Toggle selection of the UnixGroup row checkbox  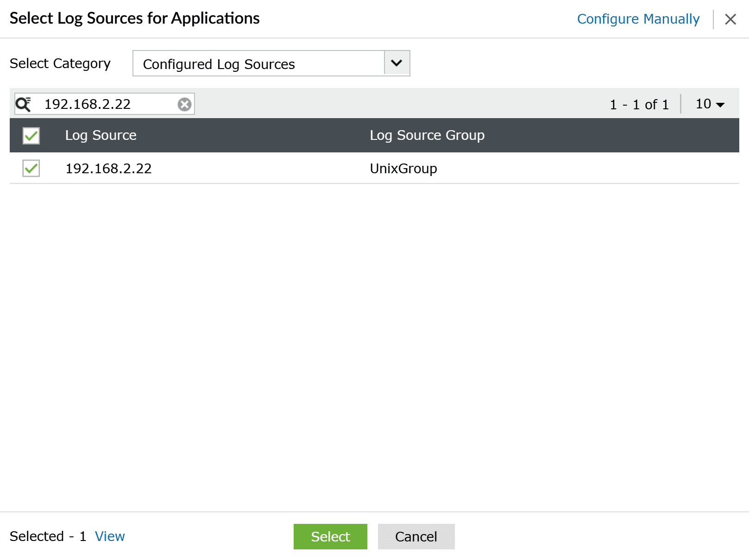pyautogui.click(x=31, y=168)
